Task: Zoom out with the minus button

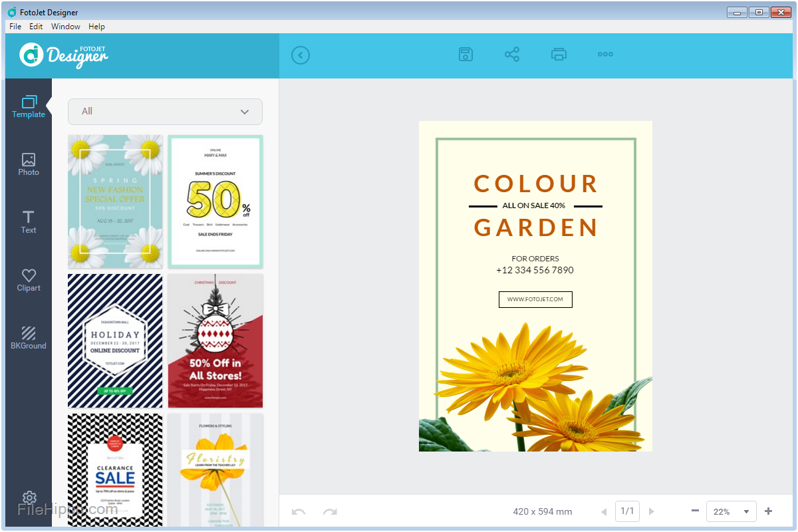Action: point(695,511)
